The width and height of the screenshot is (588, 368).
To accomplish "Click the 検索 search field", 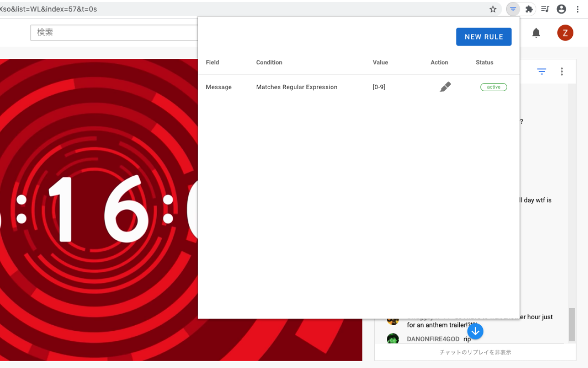I will [x=114, y=33].
